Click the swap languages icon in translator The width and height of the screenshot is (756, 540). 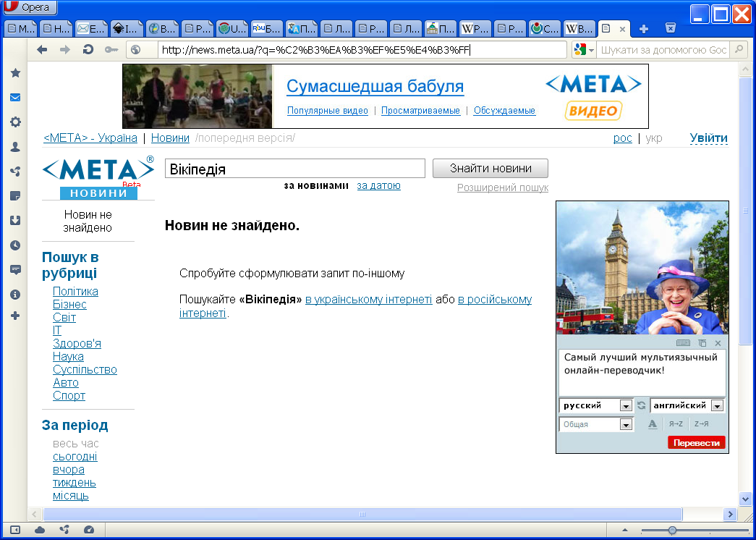tap(641, 405)
